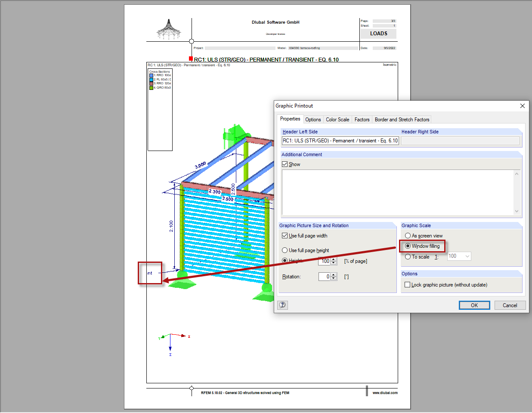The image size is (532, 413).
Task: Click the LOADS header box on page
Action: pyautogui.click(x=378, y=34)
